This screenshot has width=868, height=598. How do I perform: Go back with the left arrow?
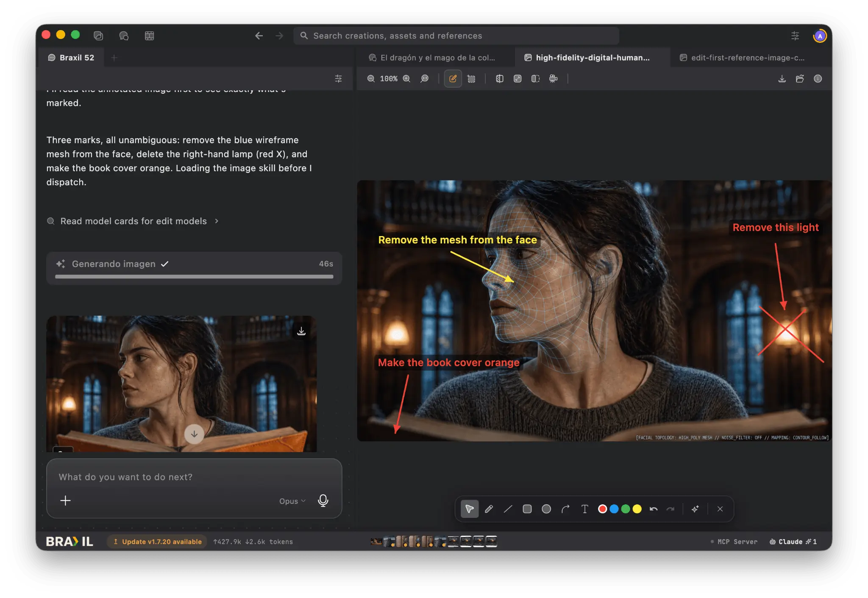259,36
